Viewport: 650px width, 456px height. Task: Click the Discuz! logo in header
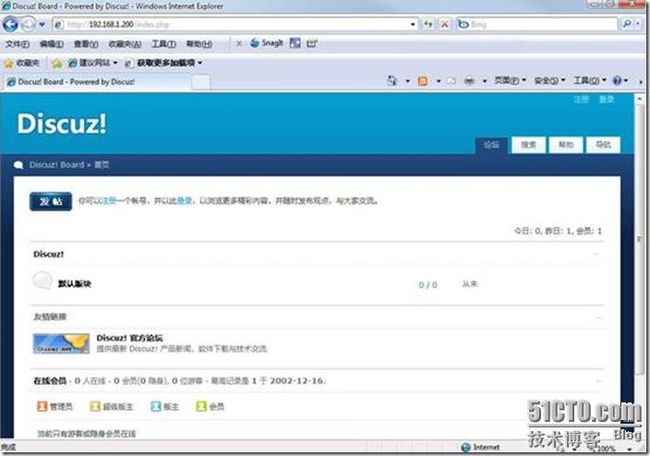click(x=62, y=124)
